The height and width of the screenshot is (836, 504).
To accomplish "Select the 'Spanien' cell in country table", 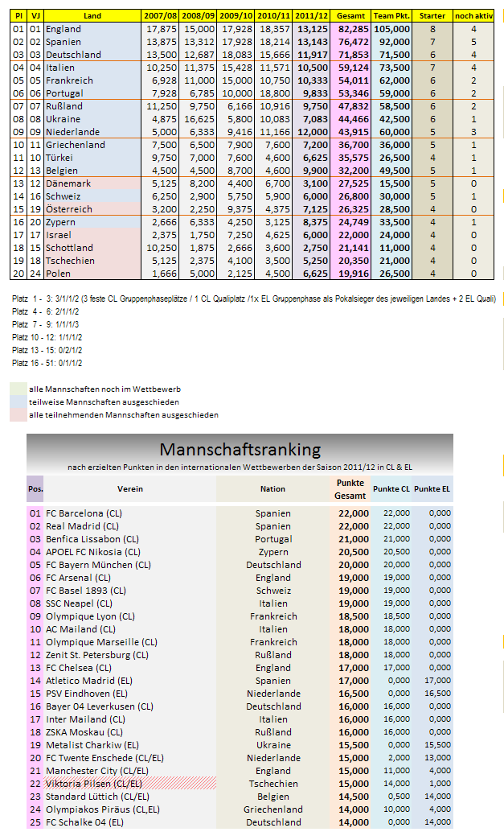I will [x=92, y=42].
